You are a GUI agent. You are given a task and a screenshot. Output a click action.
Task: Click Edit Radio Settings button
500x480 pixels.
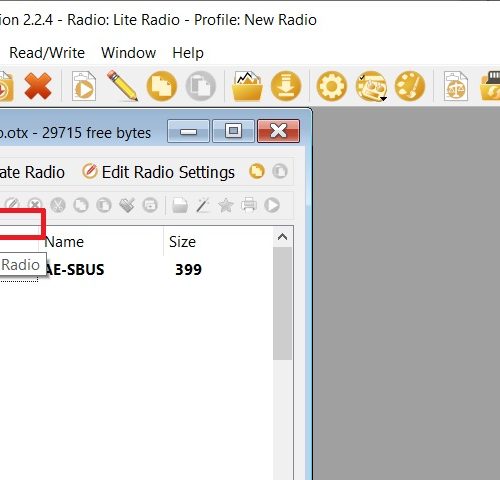(158, 172)
